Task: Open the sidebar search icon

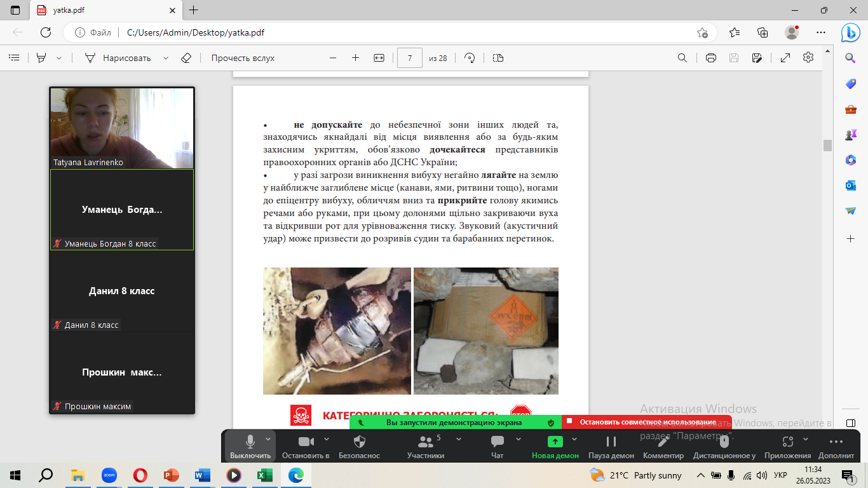Action: click(x=851, y=58)
